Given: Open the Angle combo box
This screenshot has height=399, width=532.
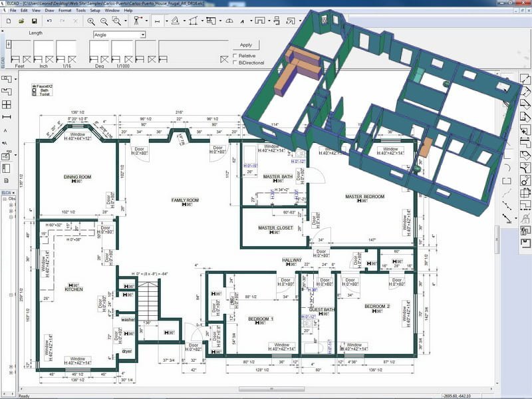Looking at the screenshot, I should (x=120, y=35).
